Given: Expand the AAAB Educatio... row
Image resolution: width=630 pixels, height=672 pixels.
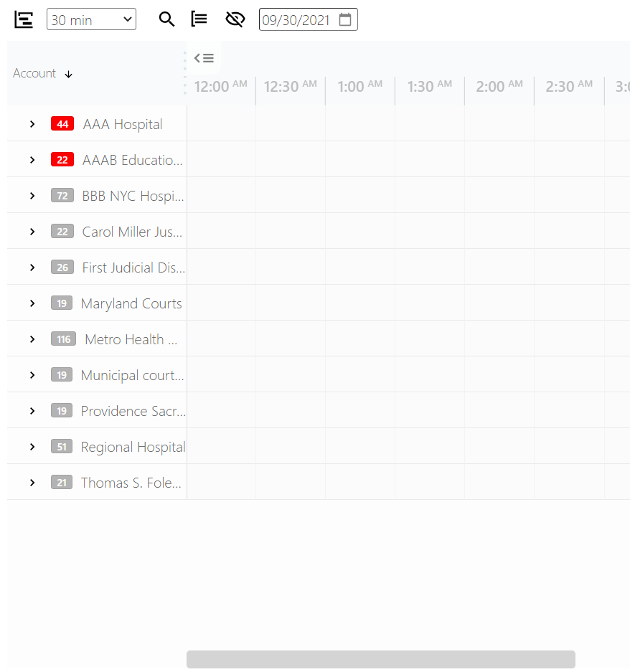Looking at the screenshot, I should (32, 160).
